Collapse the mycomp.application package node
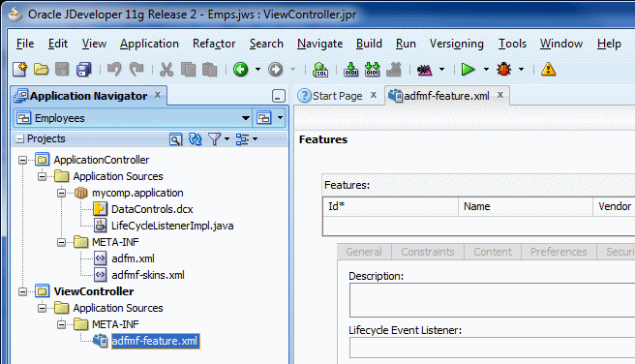This screenshot has height=364, width=635. click(61, 194)
